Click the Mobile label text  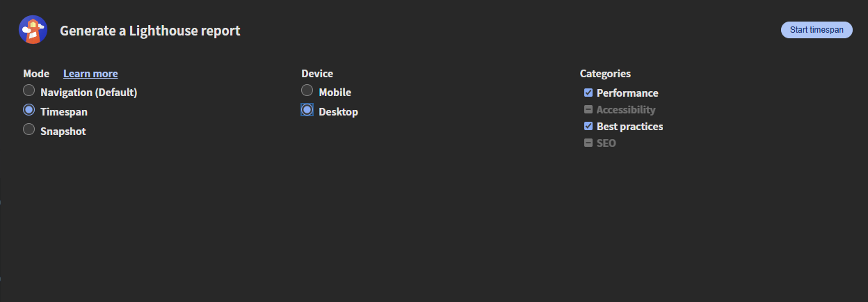pos(335,93)
